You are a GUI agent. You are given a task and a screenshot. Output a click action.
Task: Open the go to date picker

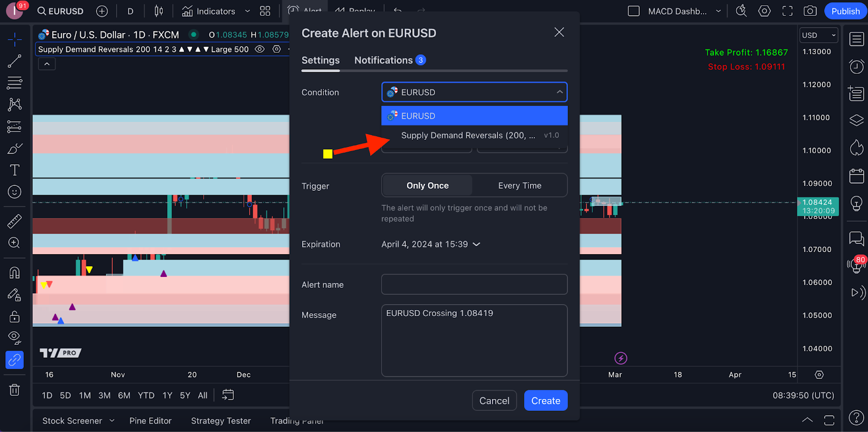[228, 395]
